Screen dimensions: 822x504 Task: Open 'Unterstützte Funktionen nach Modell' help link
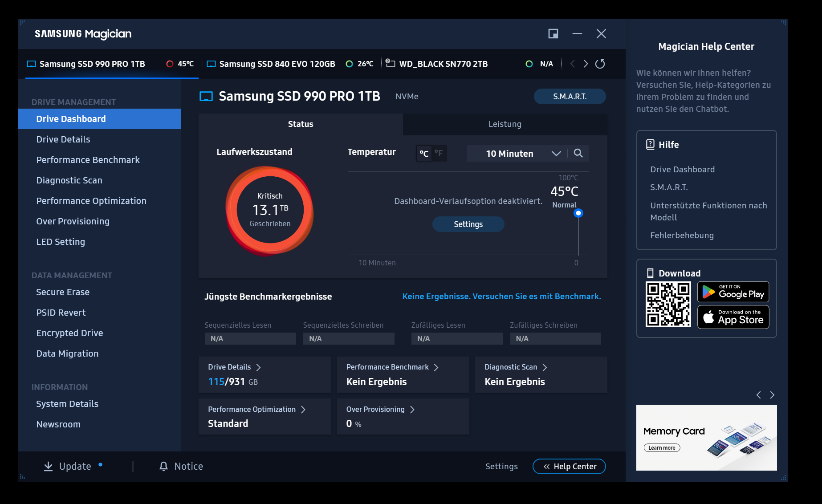point(708,211)
